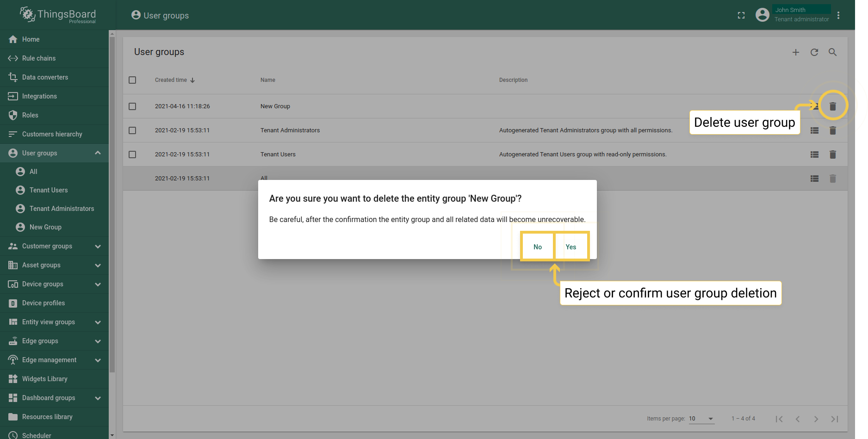
Task: Click the Scheduler clock icon
Action: (x=13, y=435)
